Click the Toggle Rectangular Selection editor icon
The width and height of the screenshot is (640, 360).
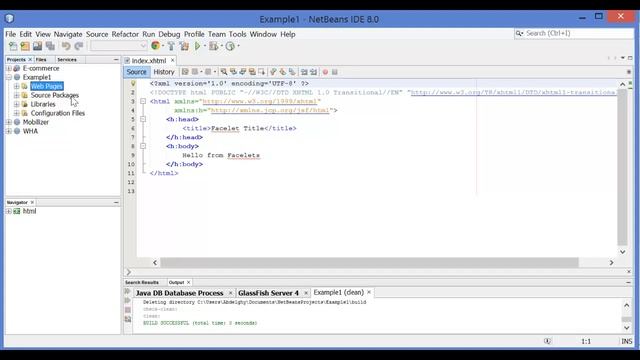click(x=262, y=72)
